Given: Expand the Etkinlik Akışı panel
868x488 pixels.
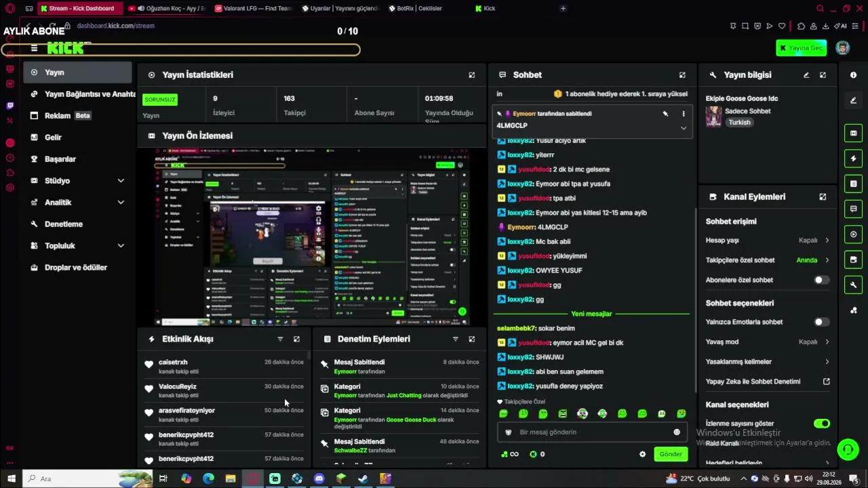Looking at the screenshot, I should [x=296, y=339].
